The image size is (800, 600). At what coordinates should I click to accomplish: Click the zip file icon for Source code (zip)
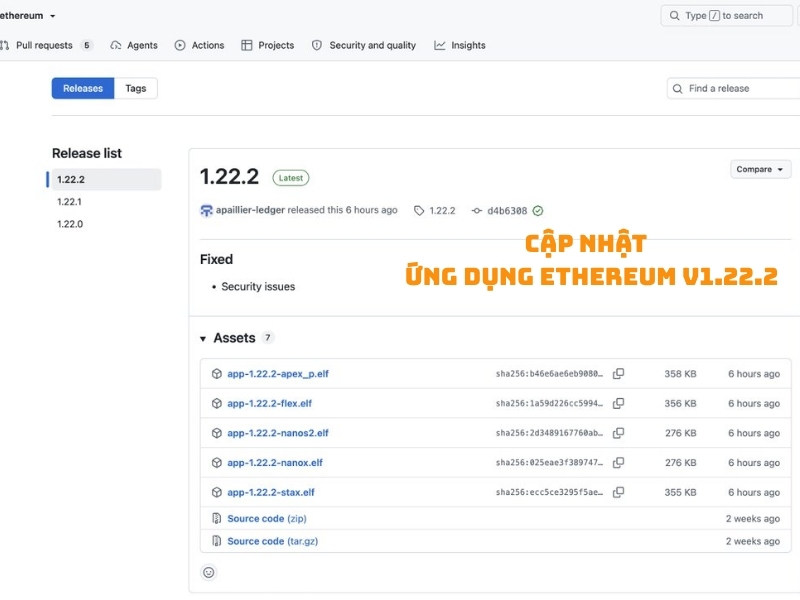click(217, 518)
